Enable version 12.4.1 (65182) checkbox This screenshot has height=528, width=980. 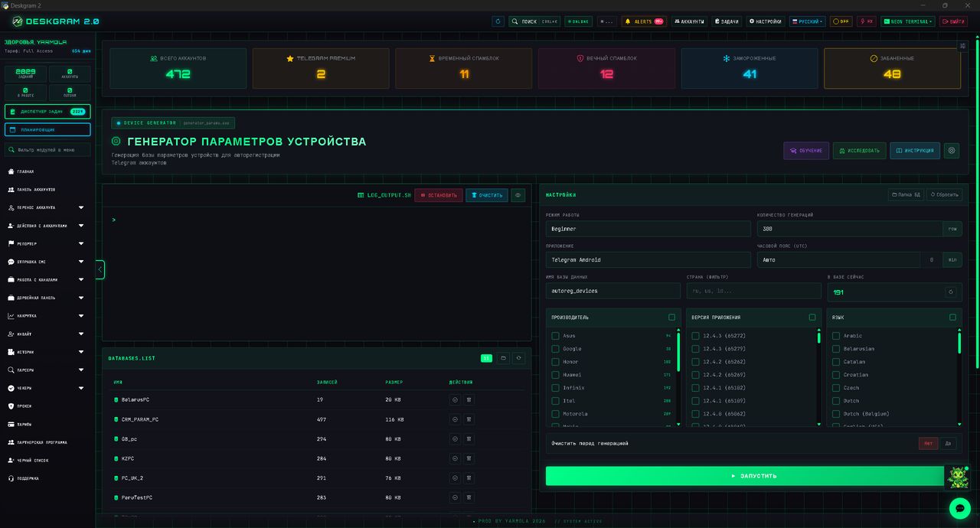696,388
